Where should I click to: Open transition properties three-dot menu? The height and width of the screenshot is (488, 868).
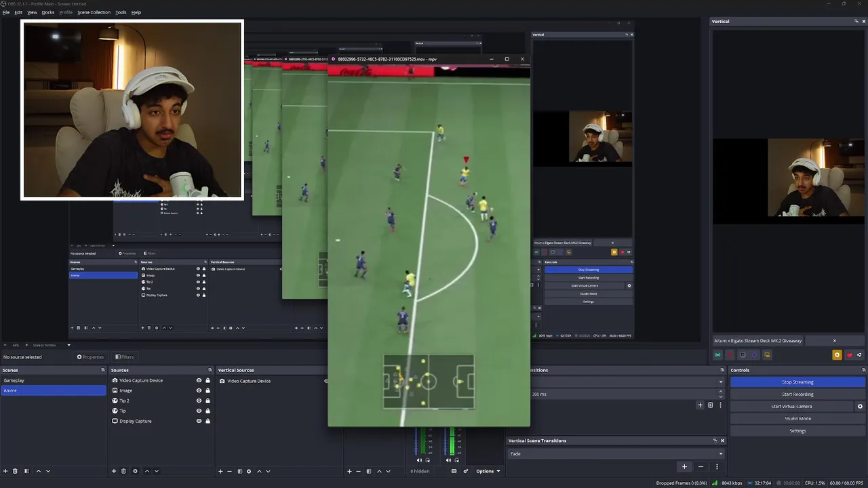click(x=720, y=405)
